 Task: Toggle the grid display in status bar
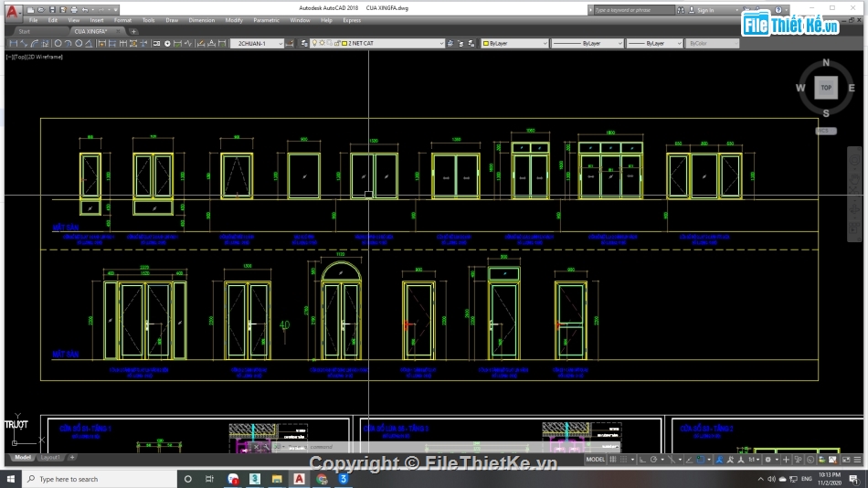(613, 459)
